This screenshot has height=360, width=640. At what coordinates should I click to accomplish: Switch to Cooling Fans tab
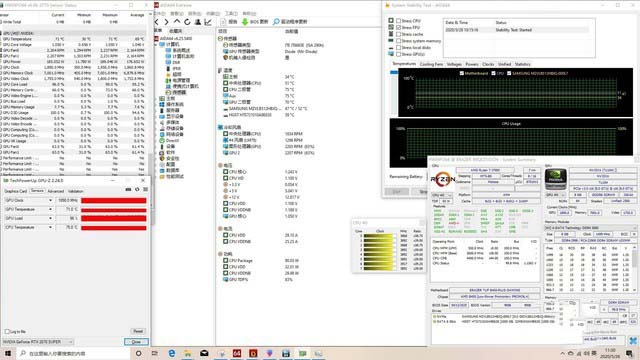[431, 64]
